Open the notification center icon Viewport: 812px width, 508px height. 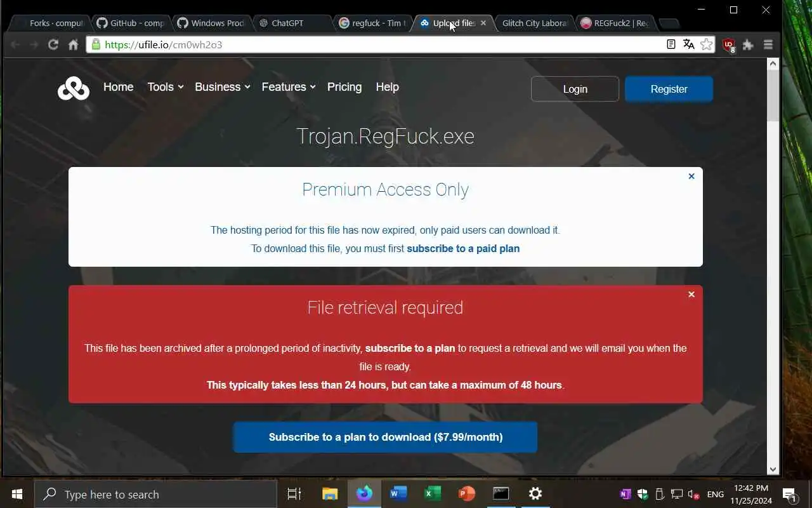790,495
